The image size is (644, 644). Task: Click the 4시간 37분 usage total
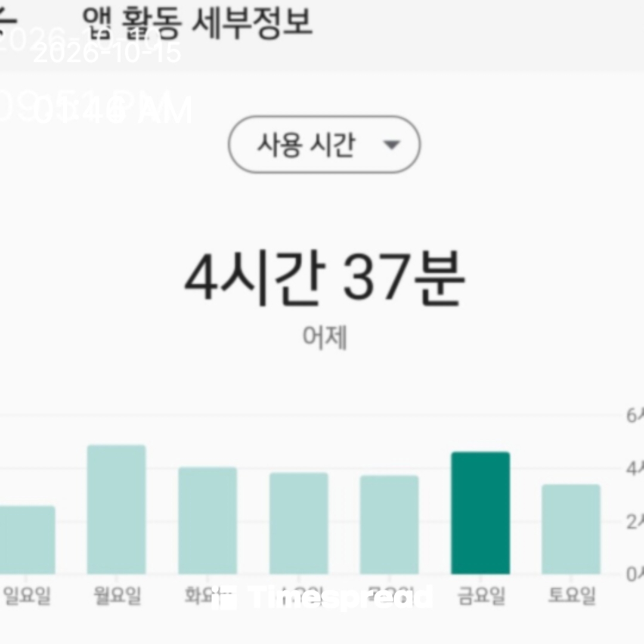coord(324,277)
